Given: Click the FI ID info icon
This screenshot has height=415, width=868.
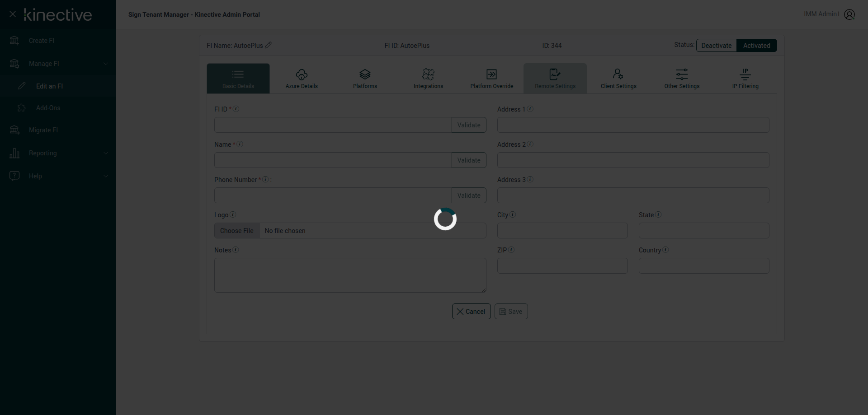Looking at the screenshot, I should (236, 109).
